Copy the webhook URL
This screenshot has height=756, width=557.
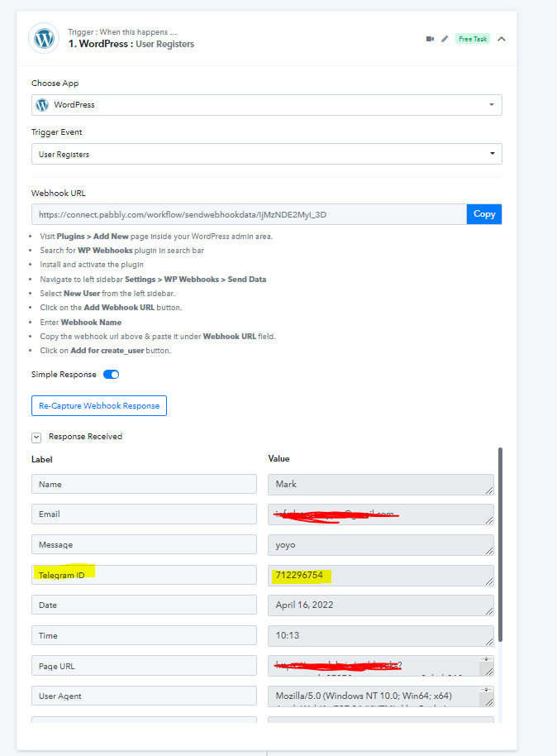pyautogui.click(x=484, y=214)
